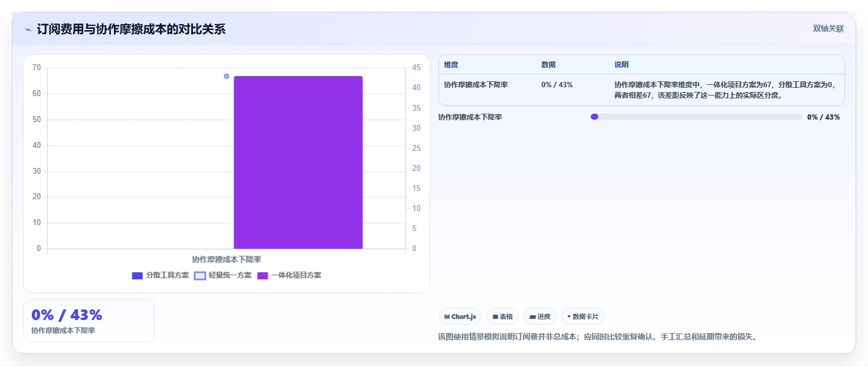This screenshot has width=868, height=366.
Task: Click the 协作摩擦成本下降率 progress bar
Action: coord(696,117)
